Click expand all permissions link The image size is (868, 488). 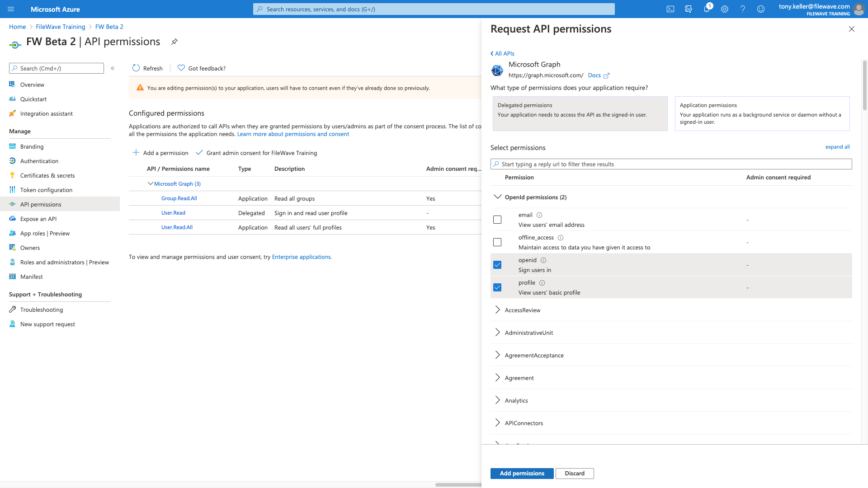click(x=837, y=147)
